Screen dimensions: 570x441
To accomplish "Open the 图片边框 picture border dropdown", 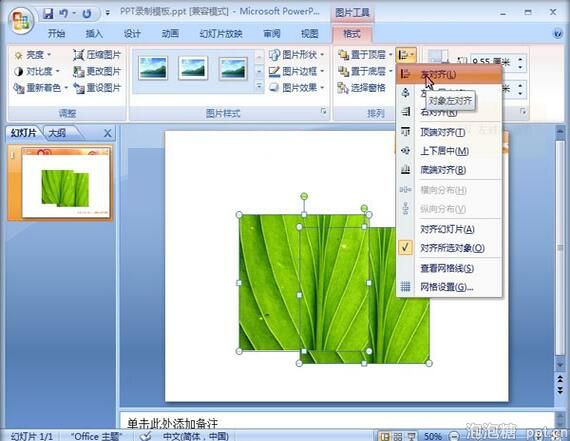I will coord(296,71).
